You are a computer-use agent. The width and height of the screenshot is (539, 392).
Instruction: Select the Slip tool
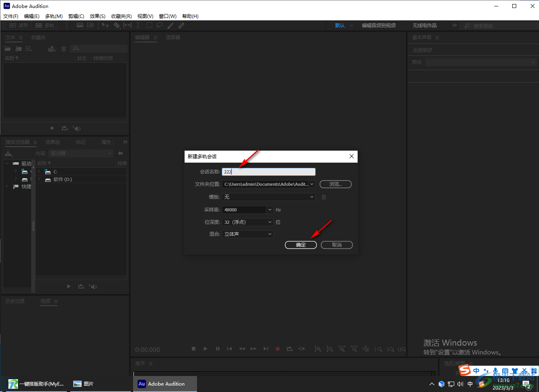127,25
